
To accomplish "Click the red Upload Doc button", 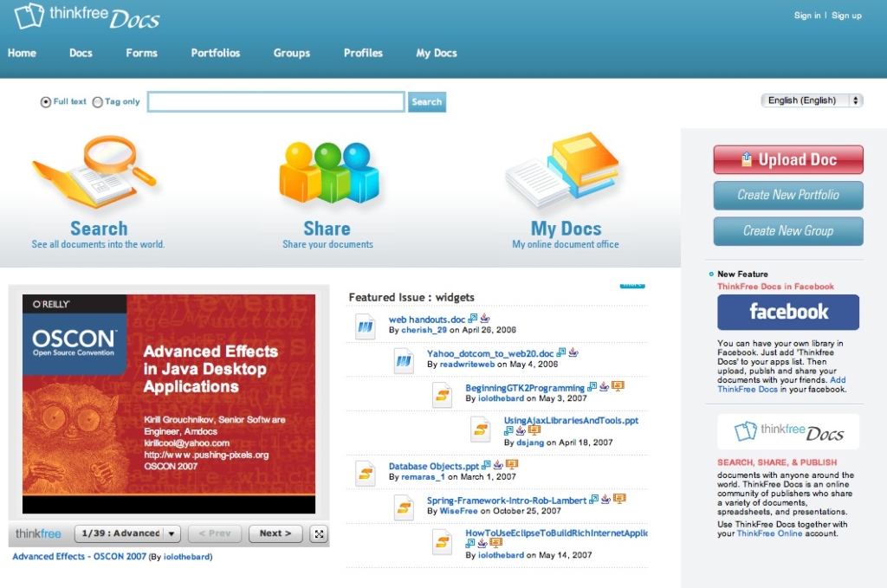I will pos(788,159).
